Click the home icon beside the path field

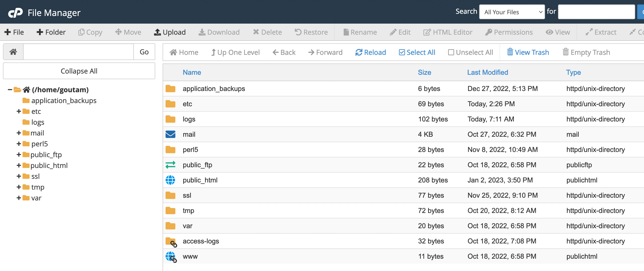click(x=13, y=52)
